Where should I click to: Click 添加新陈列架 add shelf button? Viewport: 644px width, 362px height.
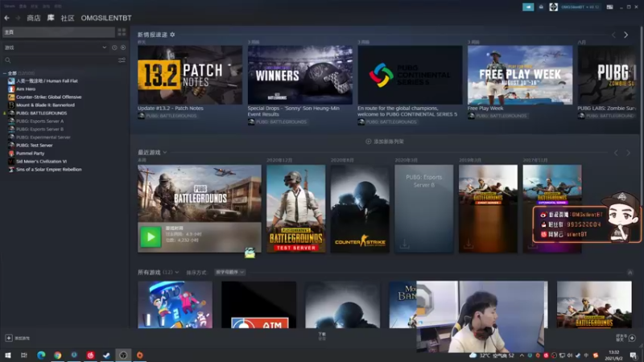(x=385, y=142)
